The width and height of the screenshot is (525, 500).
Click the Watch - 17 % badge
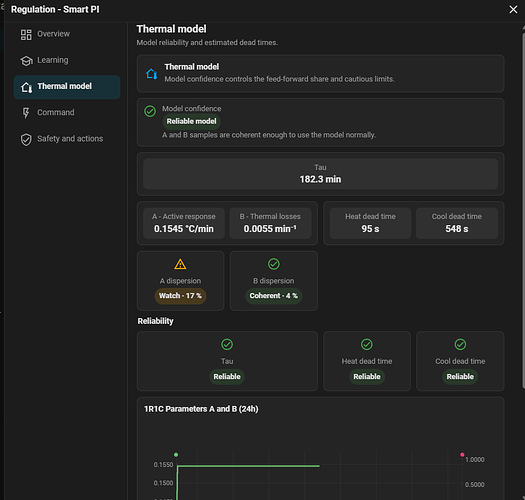[180, 296]
